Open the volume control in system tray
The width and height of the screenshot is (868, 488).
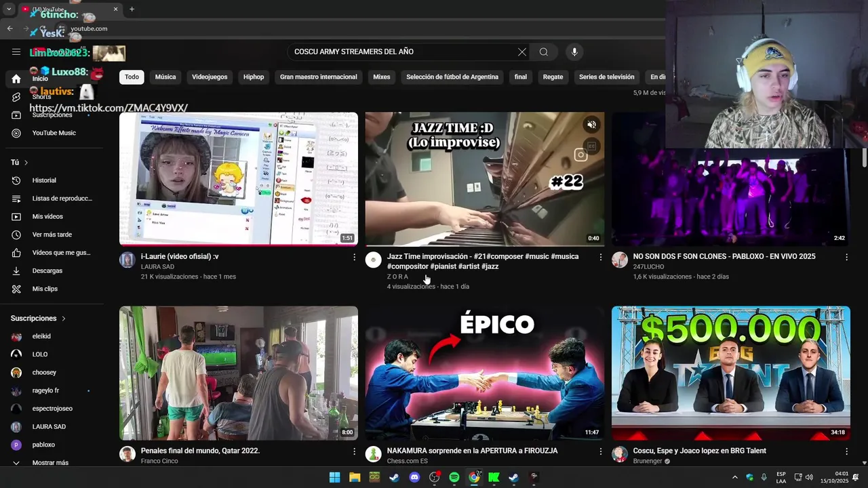pyautogui.click(x=809, y=477)
